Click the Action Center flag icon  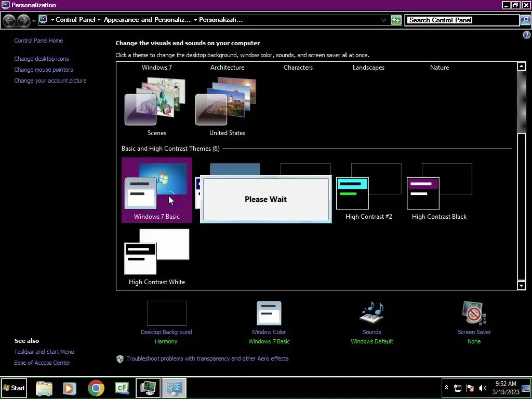(470, 388)
